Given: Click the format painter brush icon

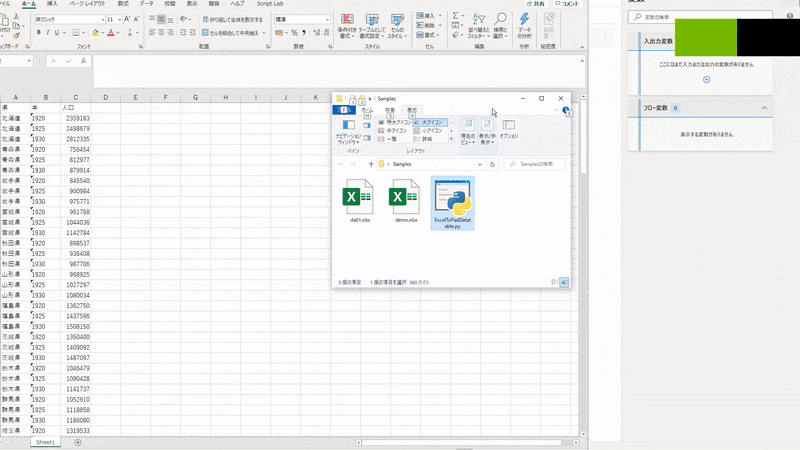Looking at the screenshot, I should 16,35.
